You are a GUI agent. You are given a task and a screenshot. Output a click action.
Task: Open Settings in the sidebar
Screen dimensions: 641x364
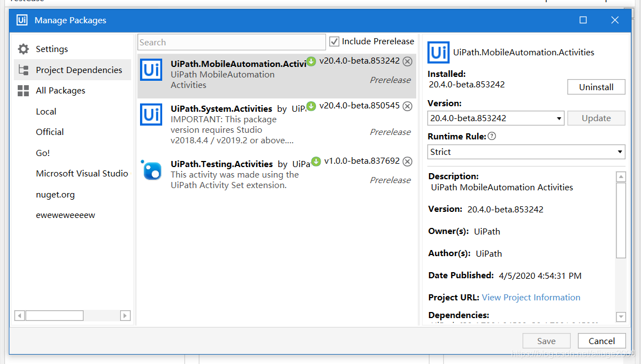point(52,49)
